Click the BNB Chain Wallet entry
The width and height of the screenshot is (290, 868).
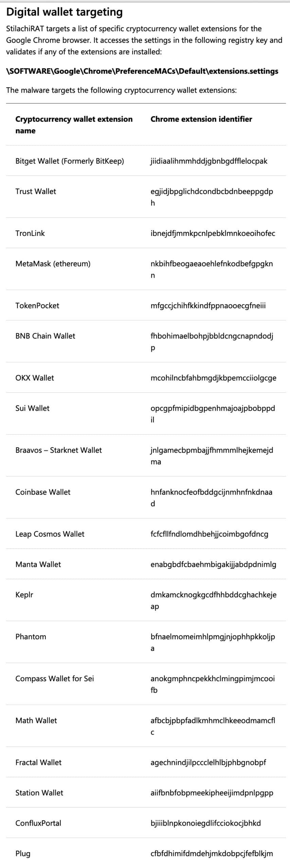coord(45,336)
